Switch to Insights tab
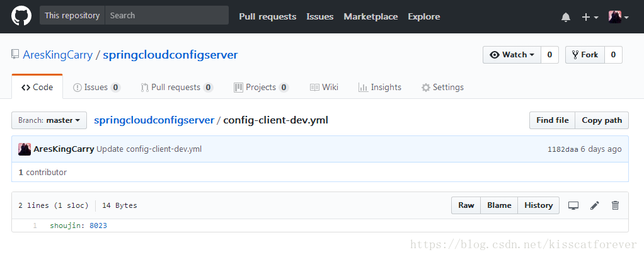The width and height of the screenshot is (644, 257). point(379,87)
